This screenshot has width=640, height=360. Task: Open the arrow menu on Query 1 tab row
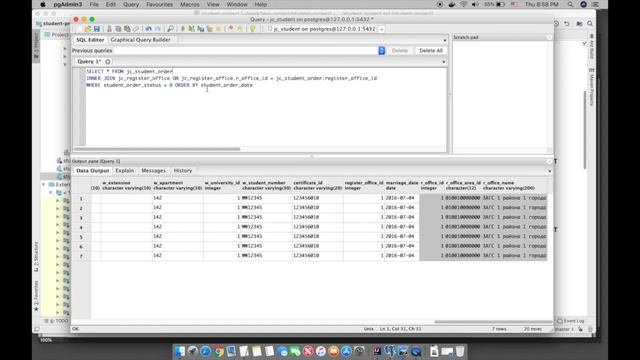[444, 62]
